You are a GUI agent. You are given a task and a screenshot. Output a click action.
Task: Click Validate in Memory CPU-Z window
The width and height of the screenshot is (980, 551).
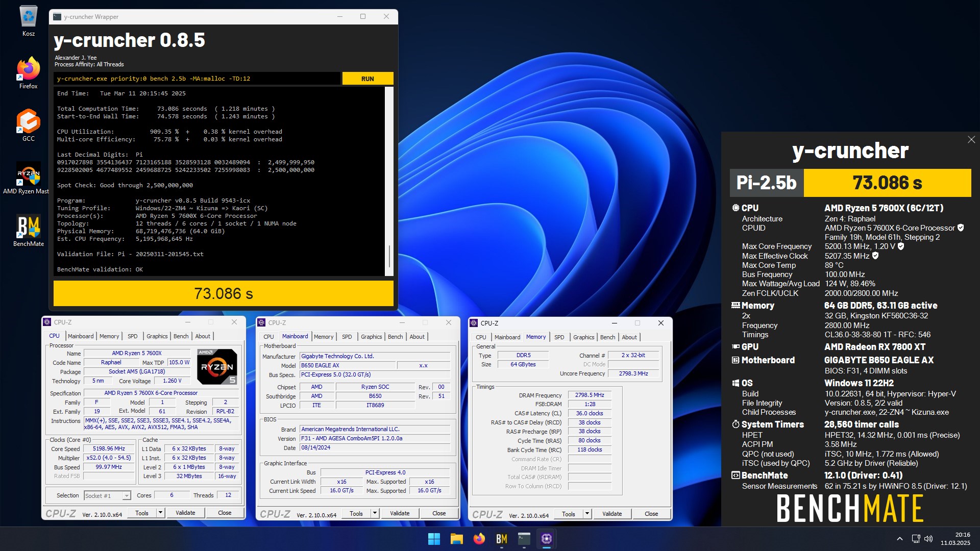tap(612, 514)
